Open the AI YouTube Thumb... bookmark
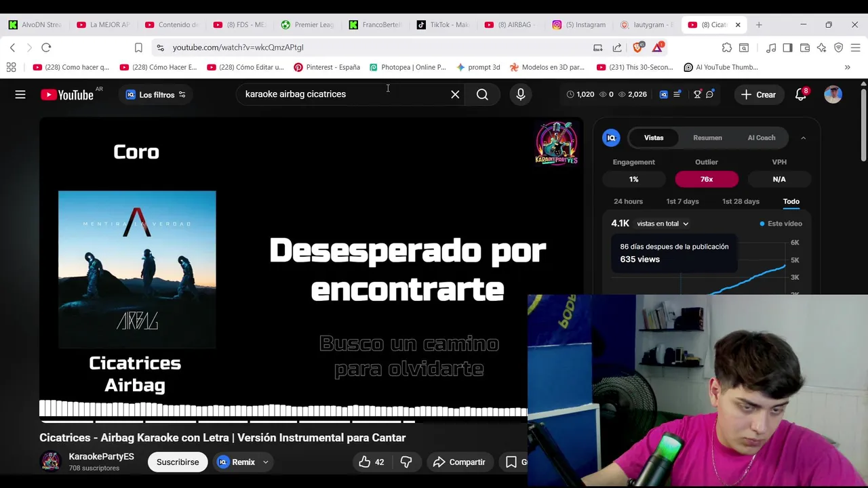This screenshot has height=488, width=868. [x=721, y=67]
